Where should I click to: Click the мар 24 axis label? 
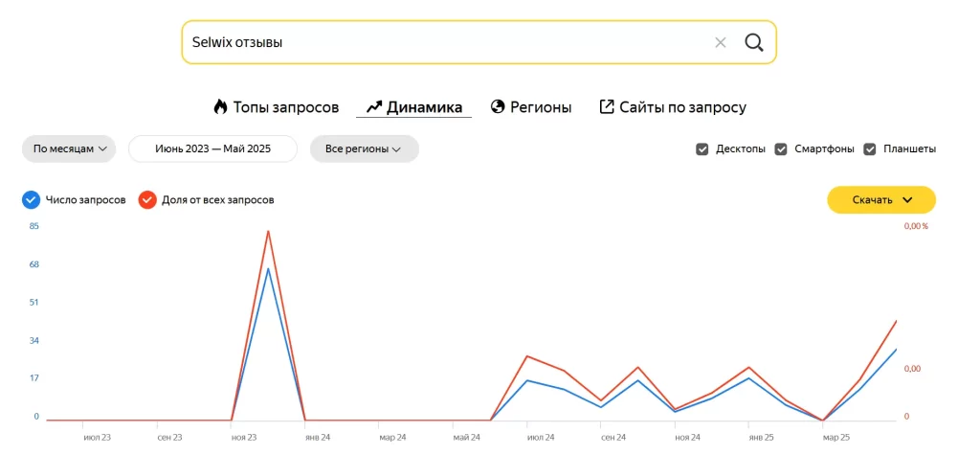point(391,438)
